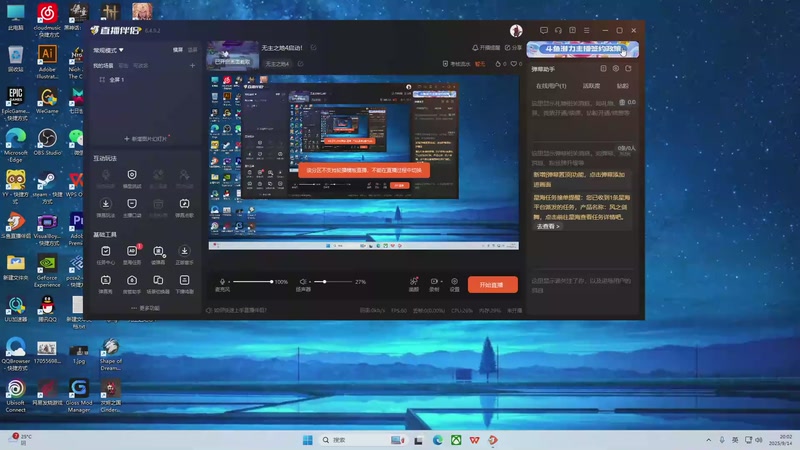Image resolution: width=800 pixels, height=450 pixels.
Task: Switch to 竖屏 portrait mode
Action: click(x=192, y=50)
